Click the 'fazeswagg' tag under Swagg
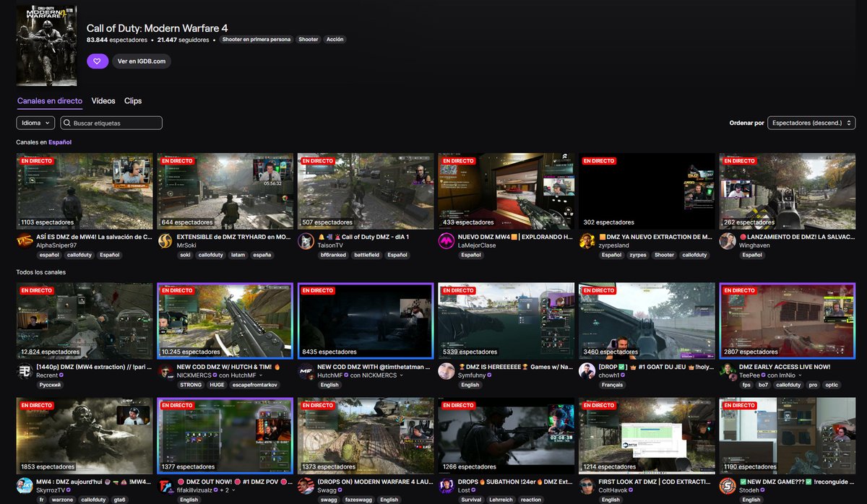Screen dimensions: 867x504 358,499
